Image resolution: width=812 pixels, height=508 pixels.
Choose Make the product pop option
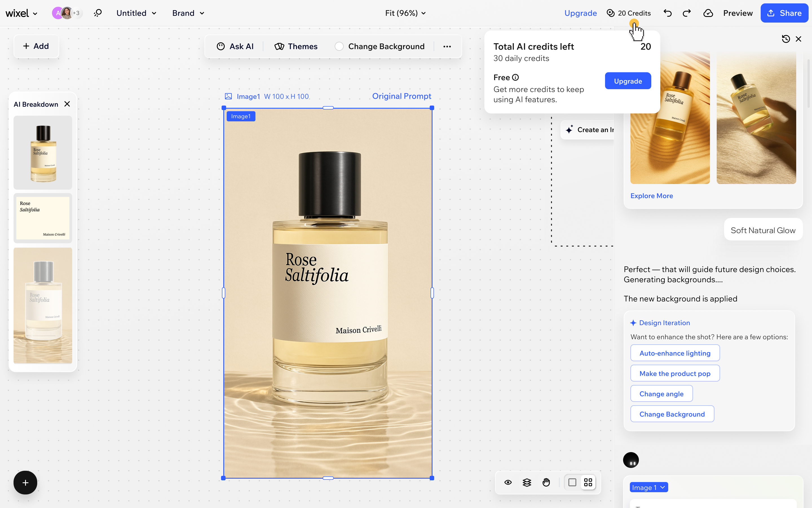tap(675, 373)
